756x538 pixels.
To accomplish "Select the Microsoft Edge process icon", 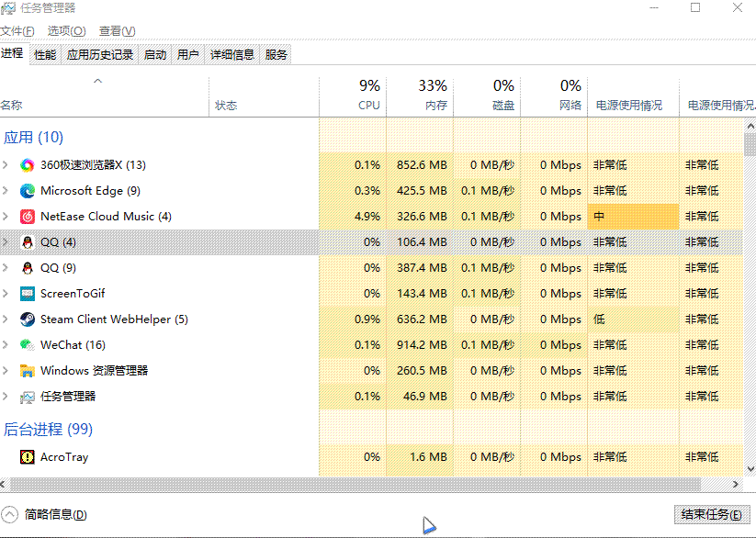I will click(x=28, y=190).
